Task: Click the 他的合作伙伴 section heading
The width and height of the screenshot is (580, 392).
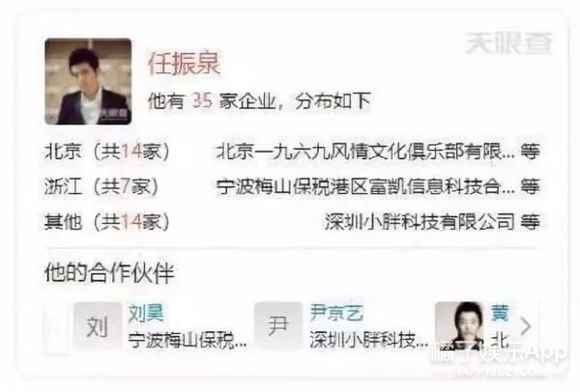Action: 109,273
